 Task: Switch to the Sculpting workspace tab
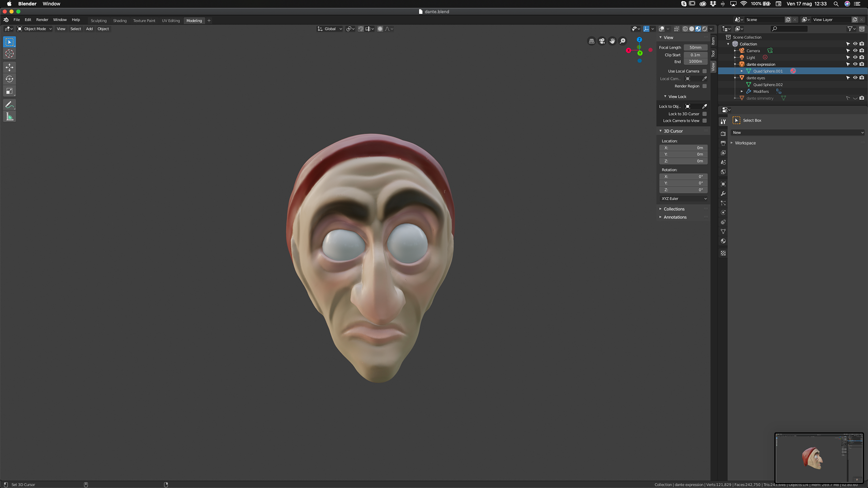click(x=99, y=21)
